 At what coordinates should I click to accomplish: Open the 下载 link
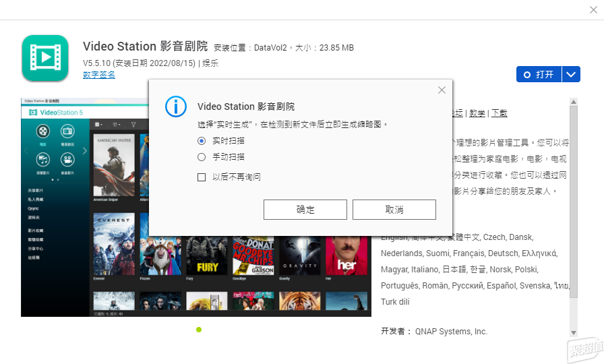click(x=500, y=113)
